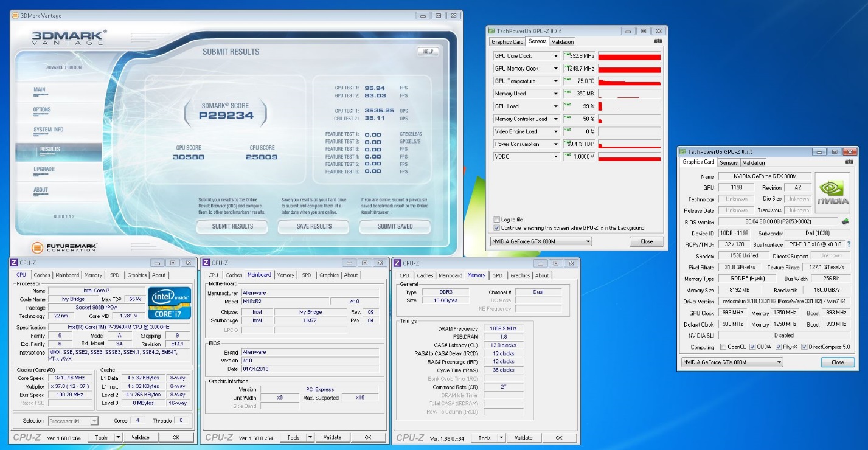Screen dimensions: 868x450
Task: Open GPU selector dropdown in GPU-Z Sensors window
Action: click(x=588, y=241)
